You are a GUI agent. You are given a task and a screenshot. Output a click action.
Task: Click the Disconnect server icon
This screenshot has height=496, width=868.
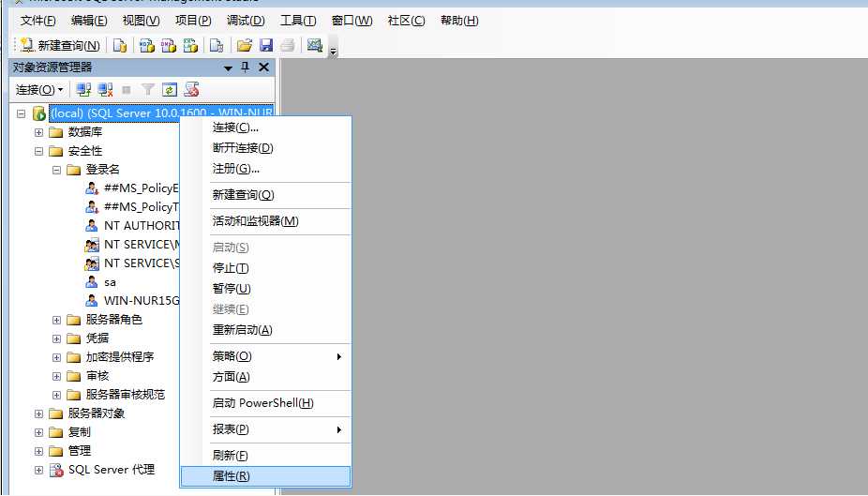[x=105, y=90]
